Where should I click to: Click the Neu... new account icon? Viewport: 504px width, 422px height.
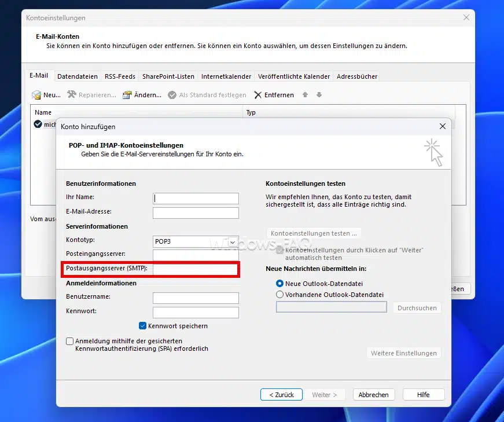(x=36, y=95)
